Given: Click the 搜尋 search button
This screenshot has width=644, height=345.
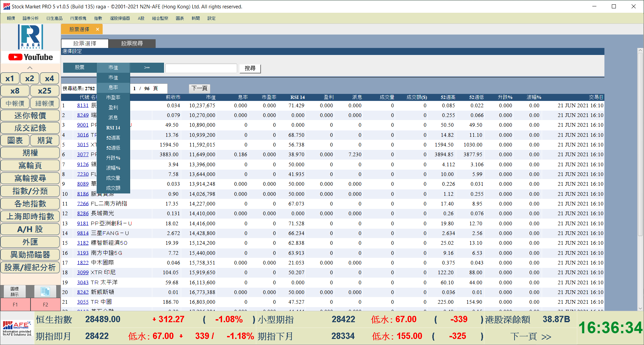Looking at the screenshot, I should [x=250, y=68].
